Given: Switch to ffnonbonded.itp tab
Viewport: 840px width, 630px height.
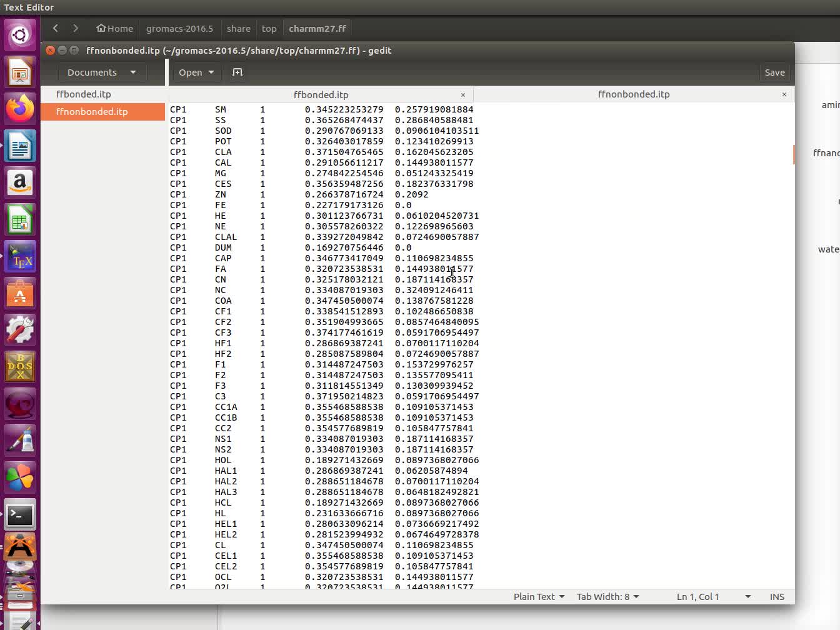Looking at the screenshot, I should click(634, 94).
